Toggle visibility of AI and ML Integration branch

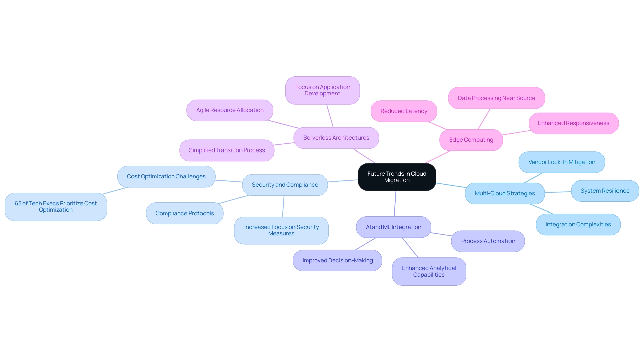[x=391, y=227]
